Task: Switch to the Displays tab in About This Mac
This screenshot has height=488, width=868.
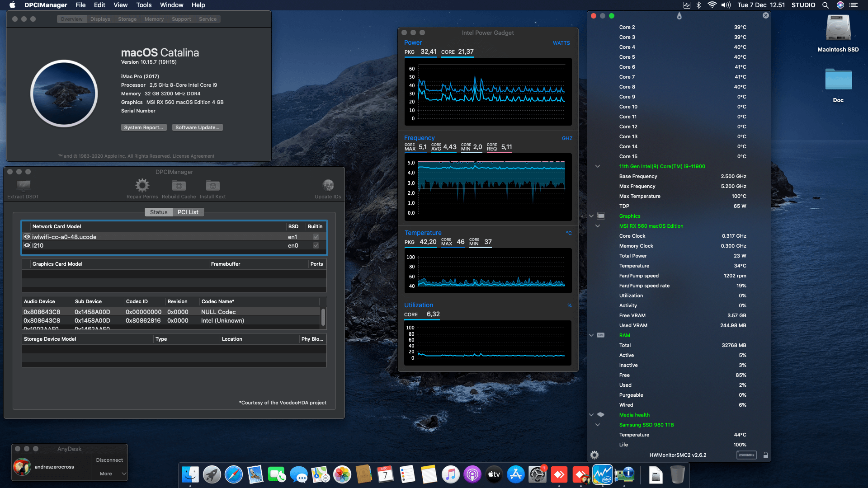Action: [x=100, y=19]
